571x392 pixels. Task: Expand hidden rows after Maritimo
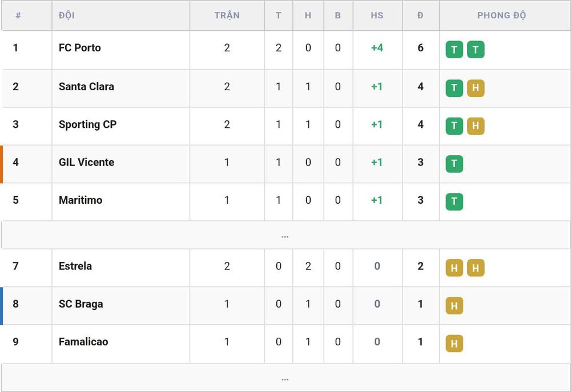tap(285, 235)
